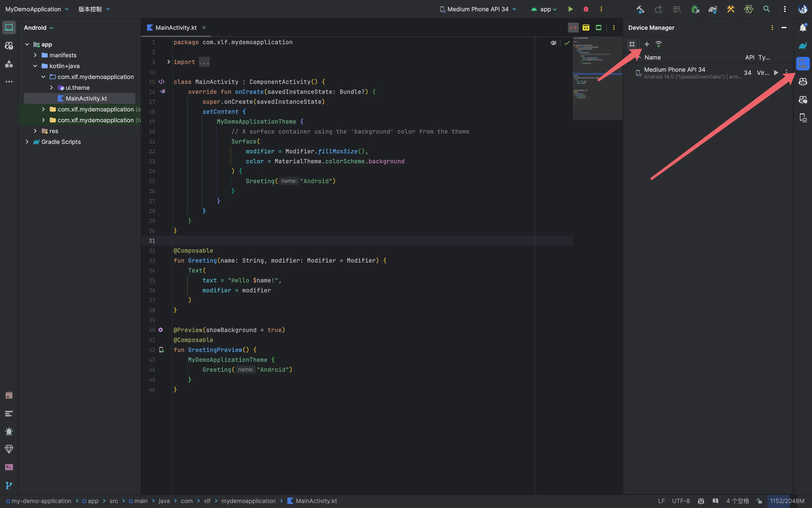Open Project tool window icon in left sidebar

(9, 28)
